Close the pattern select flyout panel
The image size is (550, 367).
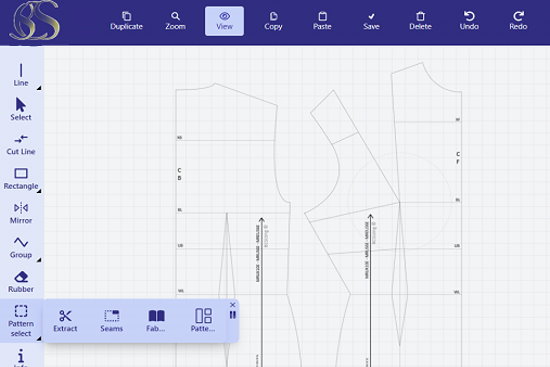click(233, 305)
